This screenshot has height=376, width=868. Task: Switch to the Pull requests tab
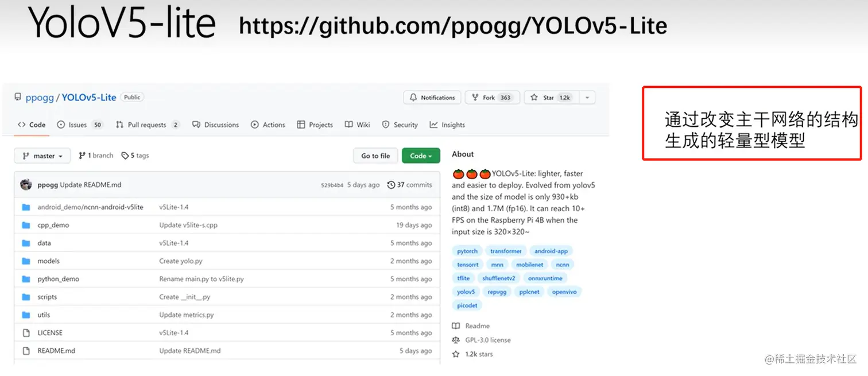click(x=146, y=125)
